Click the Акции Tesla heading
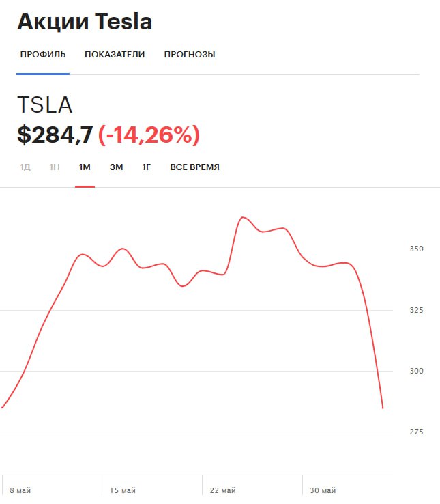This screenshot has height=504, width=440. pos(85,23)
